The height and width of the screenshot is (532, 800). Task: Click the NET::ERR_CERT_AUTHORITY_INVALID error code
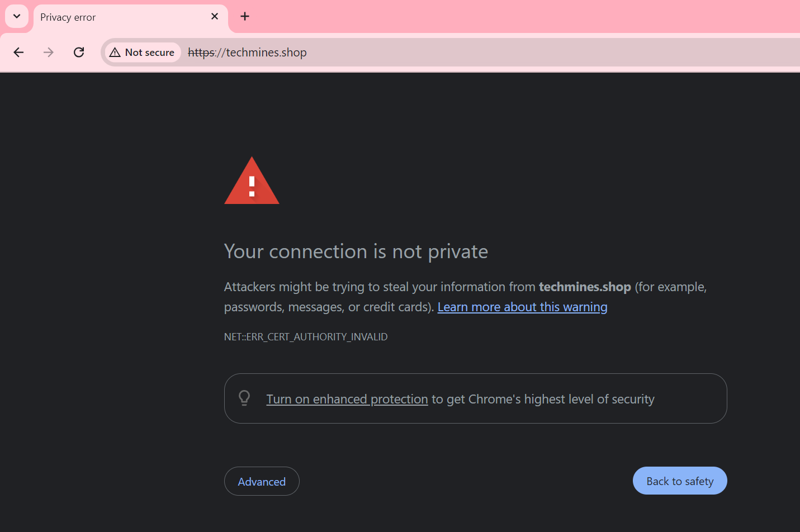tap(306, 337)
